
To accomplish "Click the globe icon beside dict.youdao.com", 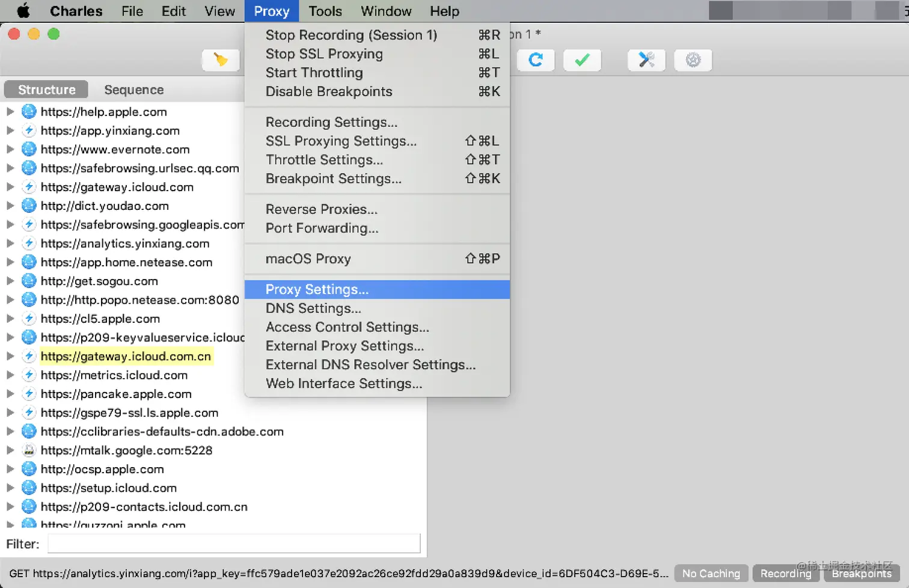I will tap(29, 206).
